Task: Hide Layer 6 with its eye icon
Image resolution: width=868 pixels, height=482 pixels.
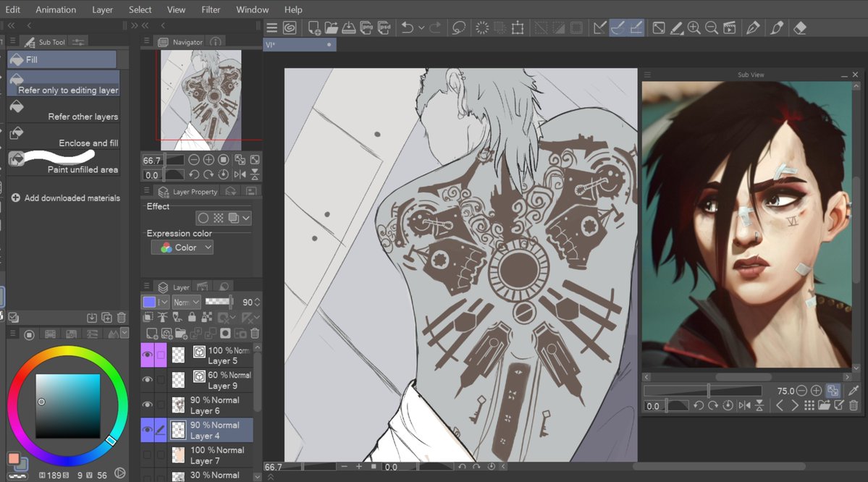Action: coord(147,405)
